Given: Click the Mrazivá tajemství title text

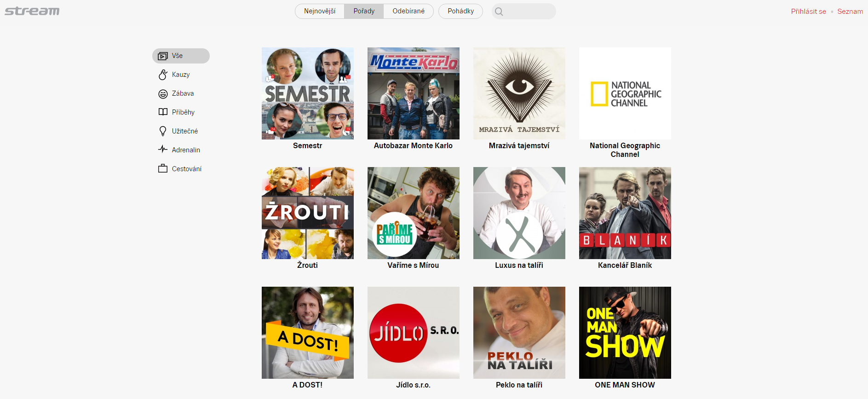Looking at the screenshot, I should [x=519, y=145].
